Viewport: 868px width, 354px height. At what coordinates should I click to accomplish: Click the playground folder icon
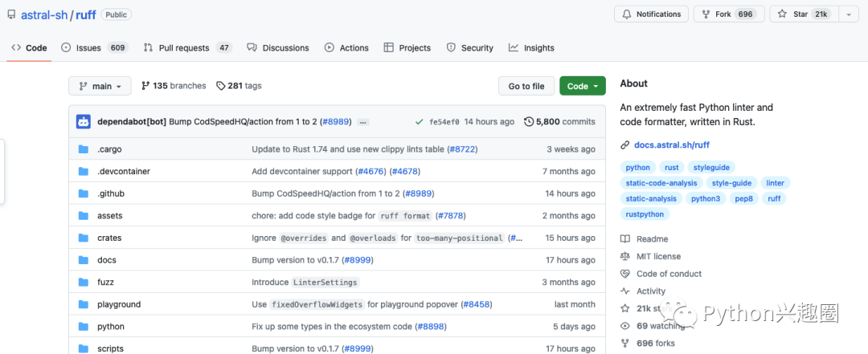point(84,305)
